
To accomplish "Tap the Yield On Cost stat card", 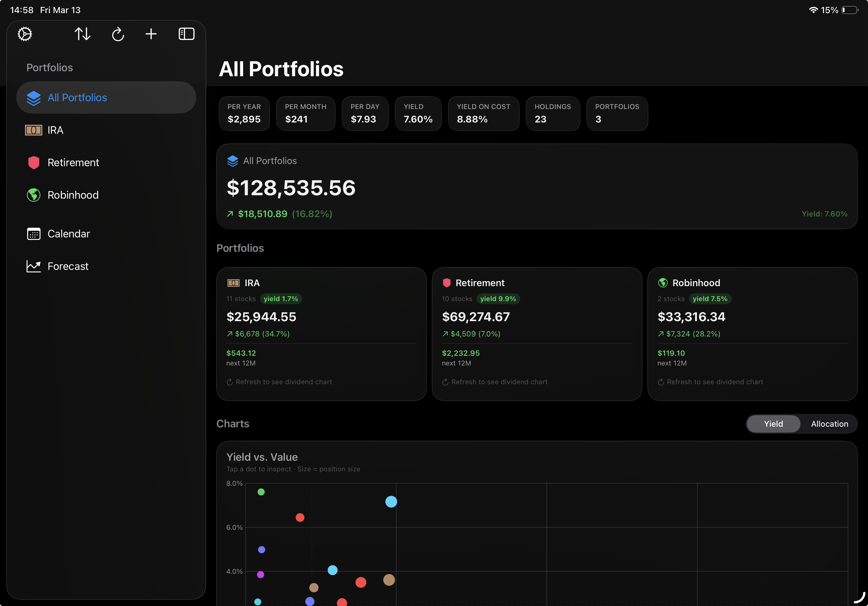I will [x=484, y=113].
